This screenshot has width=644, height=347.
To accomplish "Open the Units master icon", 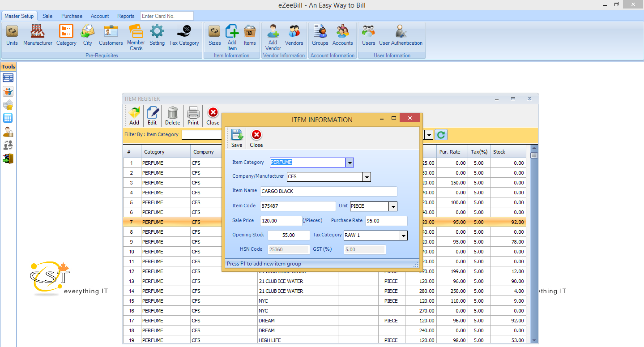I will click(x=12, y=35).
